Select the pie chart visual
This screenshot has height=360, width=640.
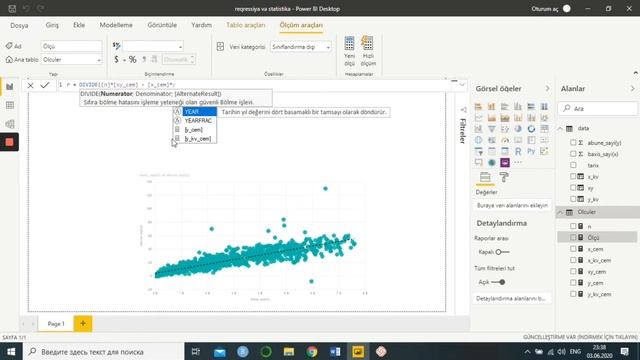click(x=518, y=129)
